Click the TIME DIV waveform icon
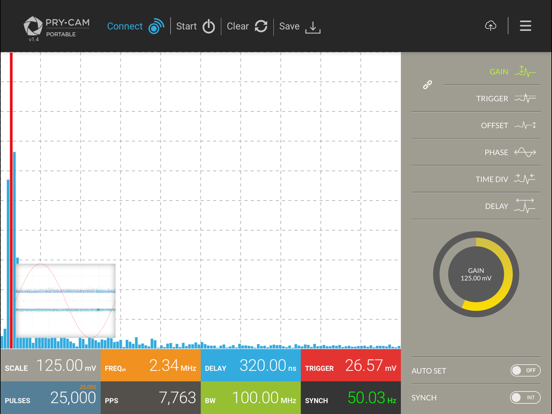Image resolution: width=552 pixels, height=414 pixels. [x=525, y=178]
